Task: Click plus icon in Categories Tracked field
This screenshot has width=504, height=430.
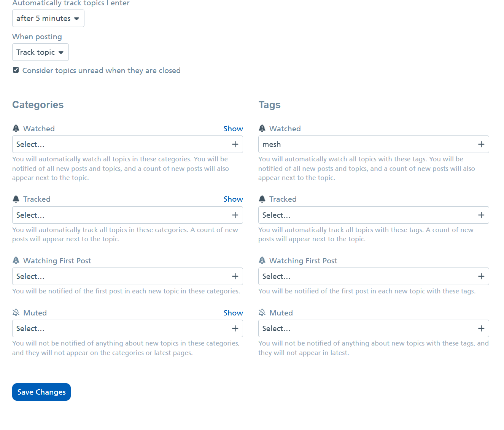Action: 235,215
